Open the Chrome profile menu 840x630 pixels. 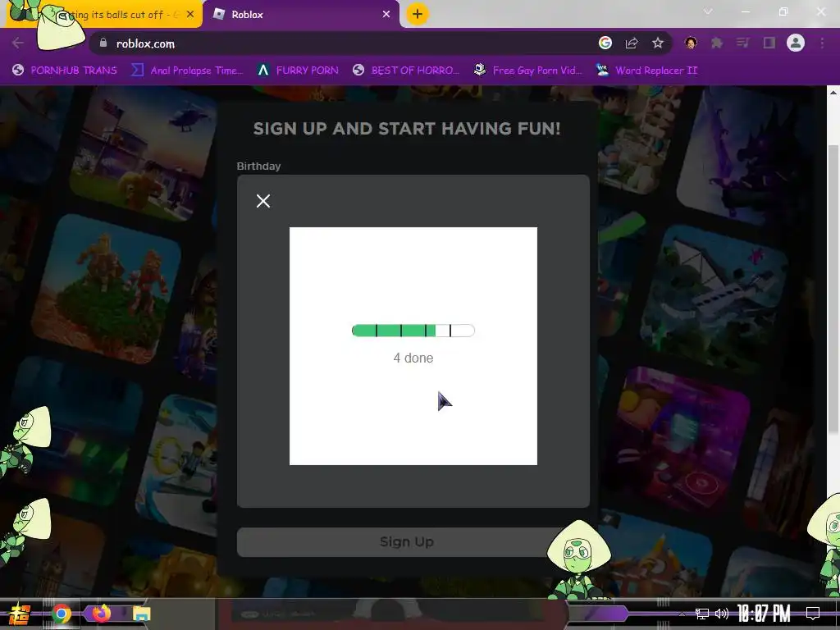click(796, 43)
